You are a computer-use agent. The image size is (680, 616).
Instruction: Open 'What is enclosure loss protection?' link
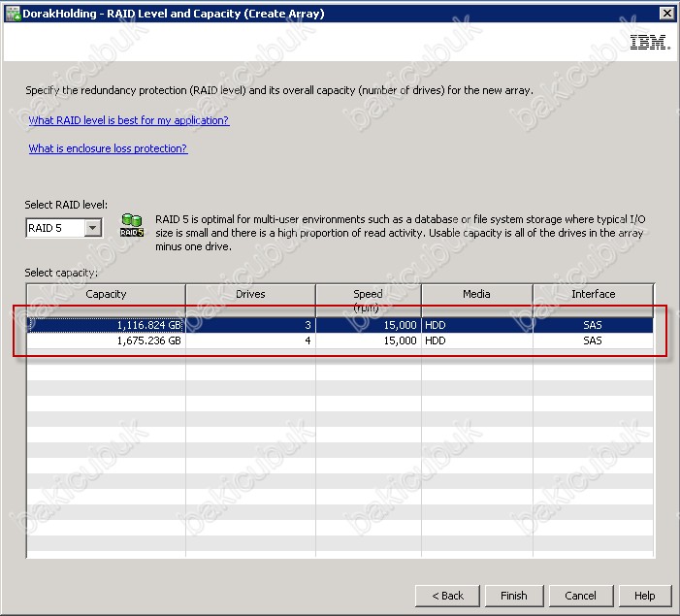(108, 148)
